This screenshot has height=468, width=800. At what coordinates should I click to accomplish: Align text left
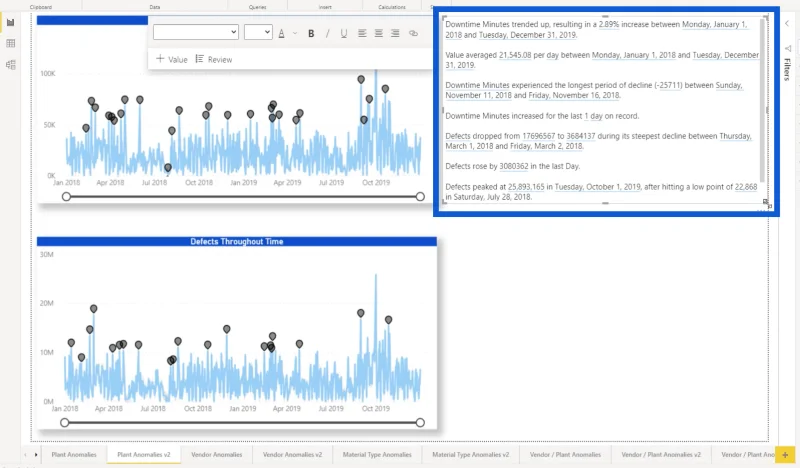tap(362, 33)
